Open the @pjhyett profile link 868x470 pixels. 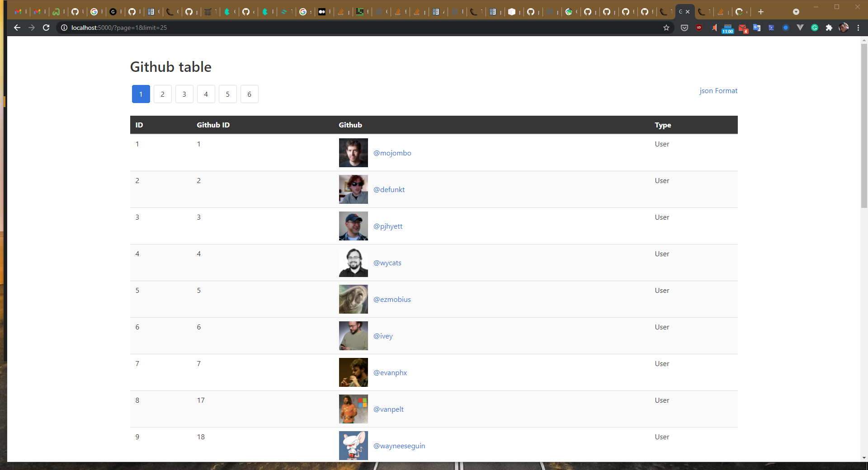(388, 226)
